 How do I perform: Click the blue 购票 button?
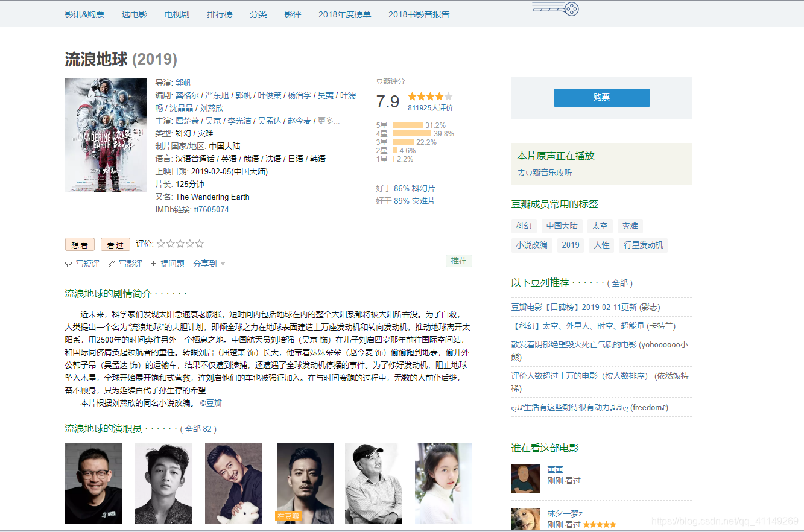click(601, 97)
